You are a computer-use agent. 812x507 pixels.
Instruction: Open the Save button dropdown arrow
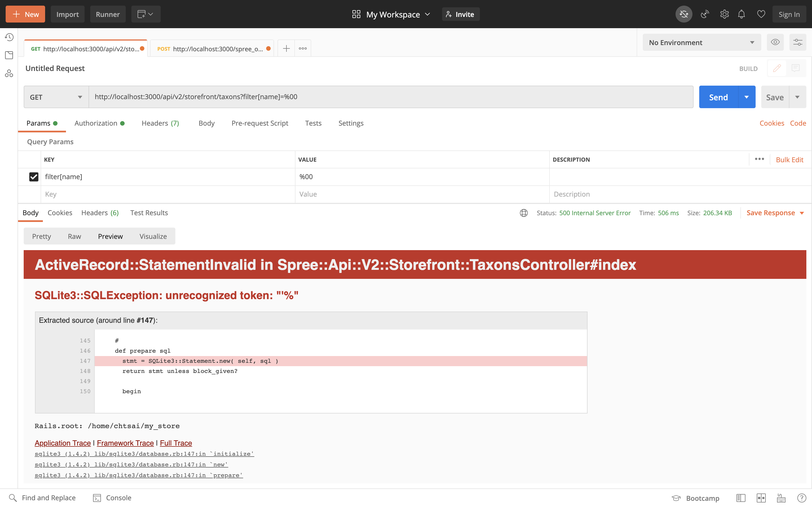pos(798,97)
